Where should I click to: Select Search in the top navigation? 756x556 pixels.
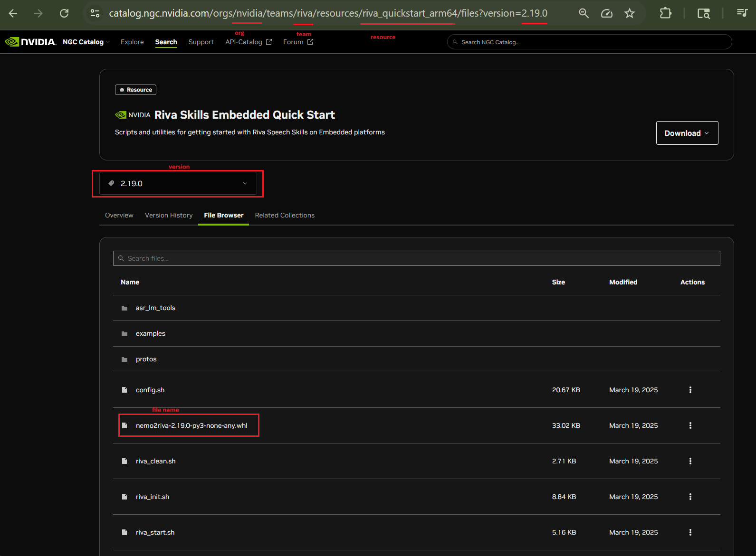pos(166,42)
